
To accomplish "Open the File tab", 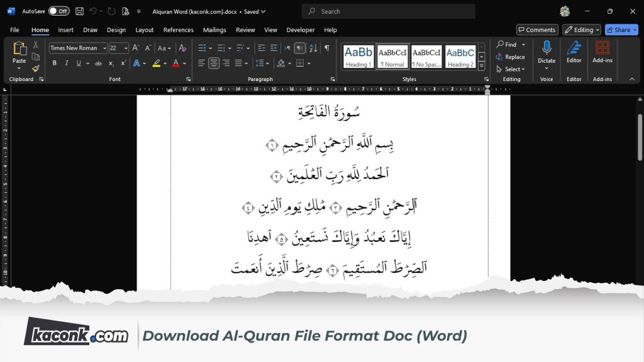I will coord(14,30).
